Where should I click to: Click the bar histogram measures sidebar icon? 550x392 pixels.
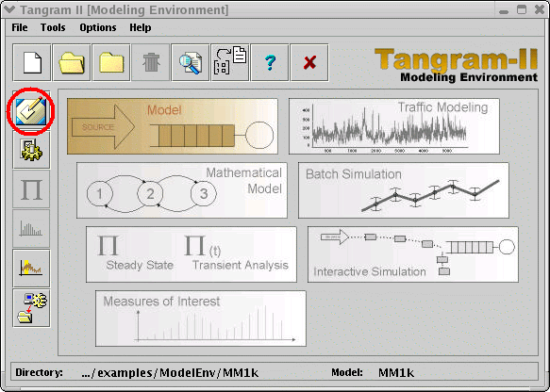[x=31, y=229]
